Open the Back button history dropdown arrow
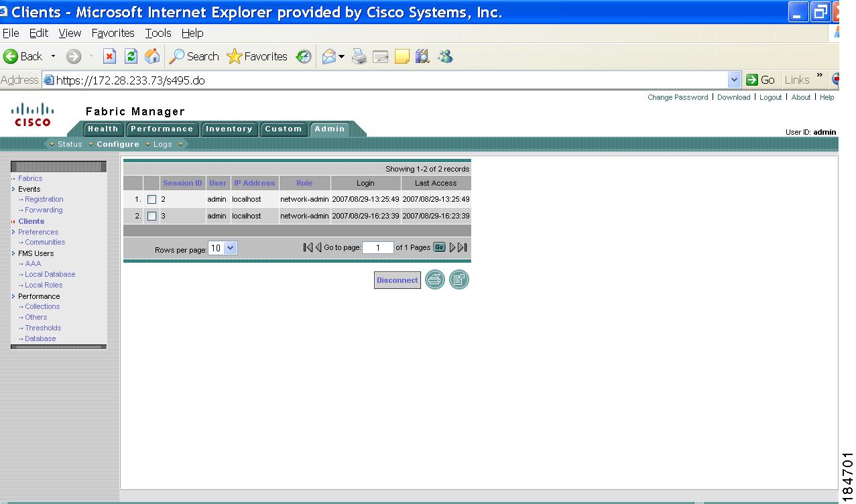Screen dimensions: 856x504 tap(54, 57)
